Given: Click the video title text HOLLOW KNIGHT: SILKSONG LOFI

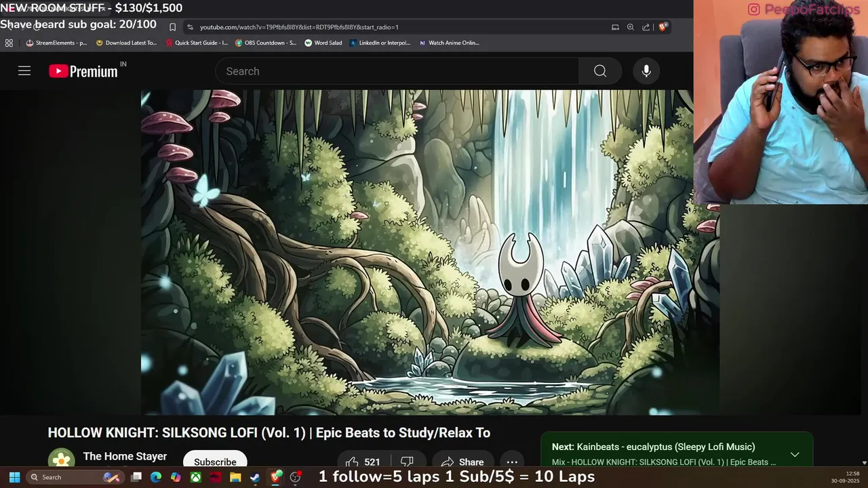Looking at the screenshot, I should pyautogui.click(x=269, y=432).
